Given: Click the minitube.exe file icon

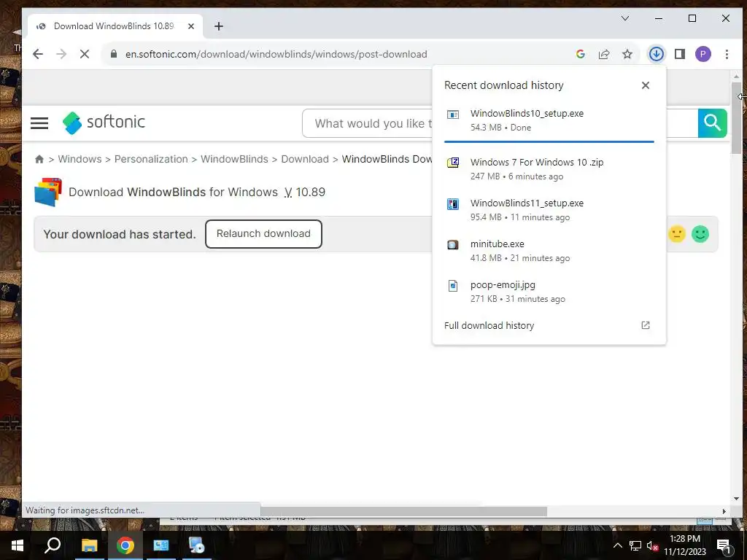Looking at the screenshot, I should point(452,245).
